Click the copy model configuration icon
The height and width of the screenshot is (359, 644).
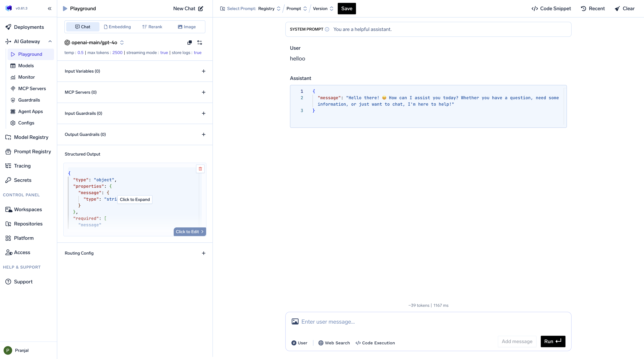pyautogui.click(x=189, y=43)
